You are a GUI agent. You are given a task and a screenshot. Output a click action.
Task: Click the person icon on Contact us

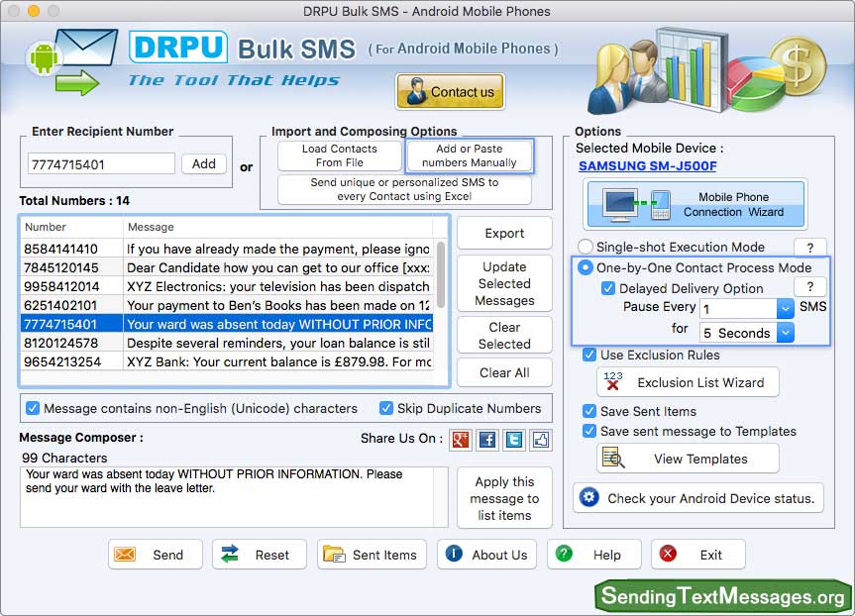(x=416, y=91)
